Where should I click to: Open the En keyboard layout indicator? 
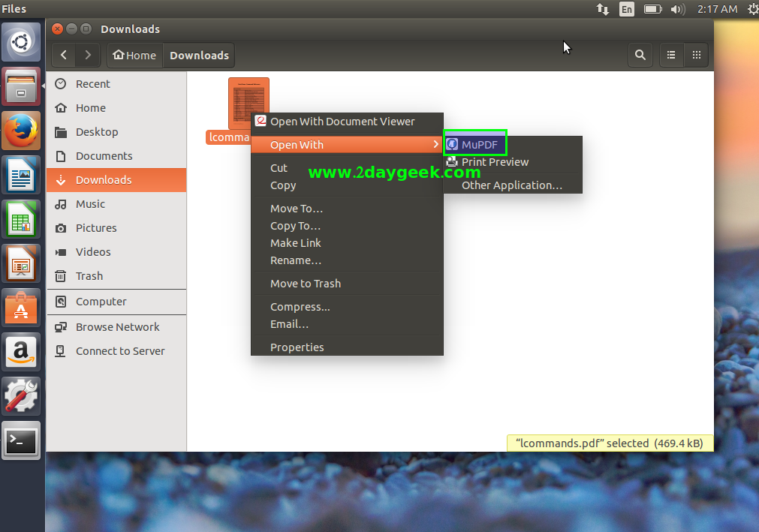pyautogui.click(x=626, y=9)
